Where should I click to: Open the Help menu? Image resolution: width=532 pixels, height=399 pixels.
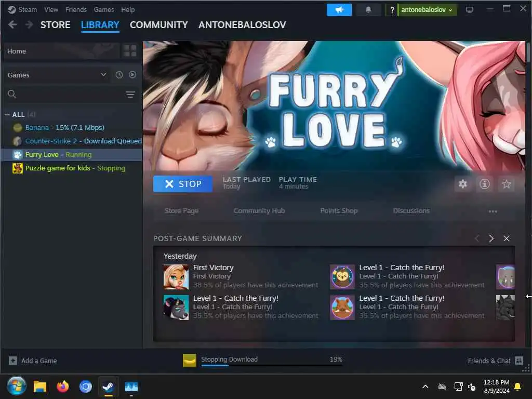128,10
